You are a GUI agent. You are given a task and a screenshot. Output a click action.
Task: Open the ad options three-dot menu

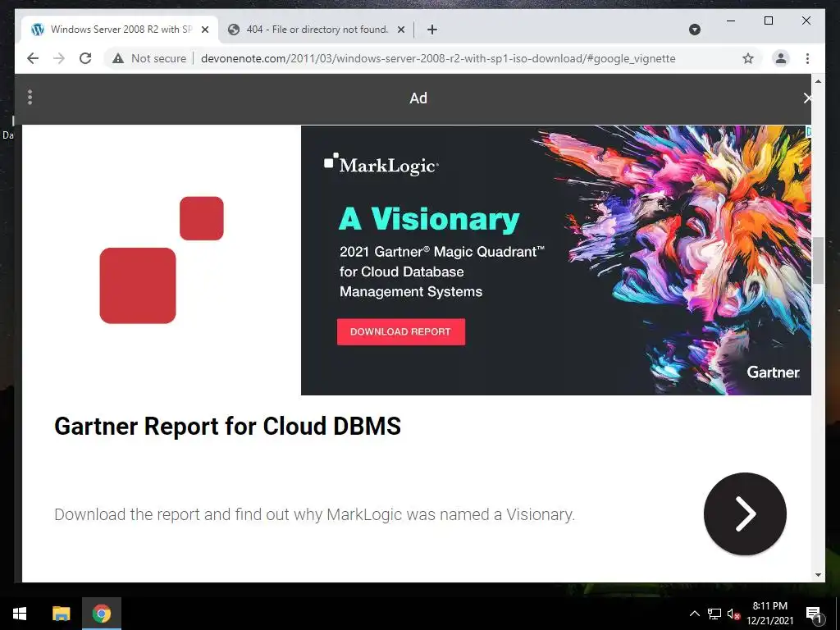coord(30,98)
